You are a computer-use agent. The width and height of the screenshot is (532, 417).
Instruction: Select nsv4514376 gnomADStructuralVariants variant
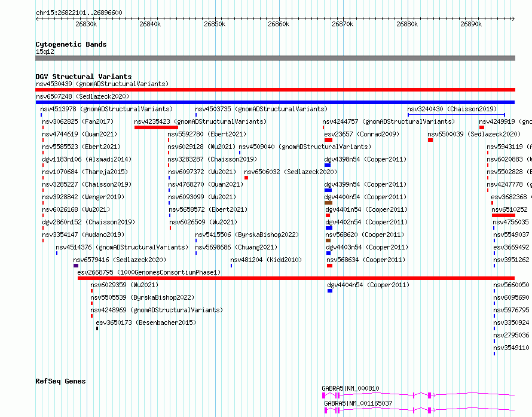(122, 247)
